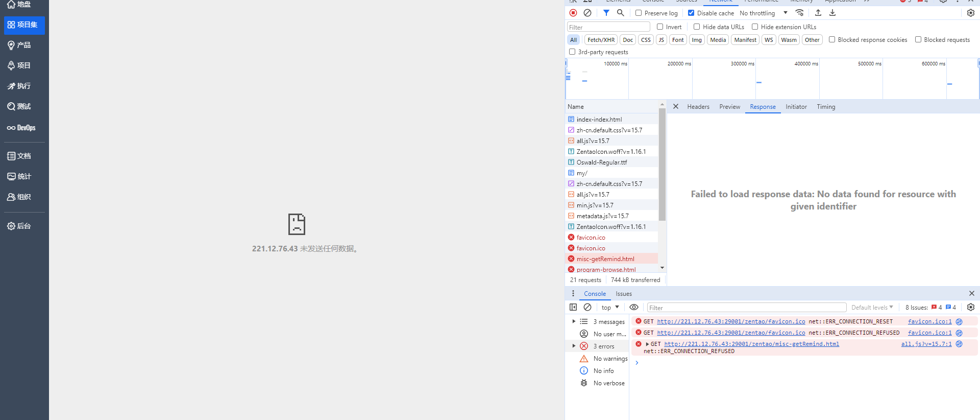
Task: Switch to the Preview tab
Action: [730, 107]
